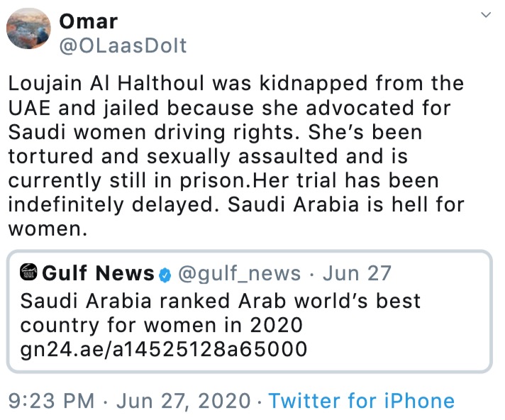
Task: Click the Gulf News account name
Action: point(99,273)
